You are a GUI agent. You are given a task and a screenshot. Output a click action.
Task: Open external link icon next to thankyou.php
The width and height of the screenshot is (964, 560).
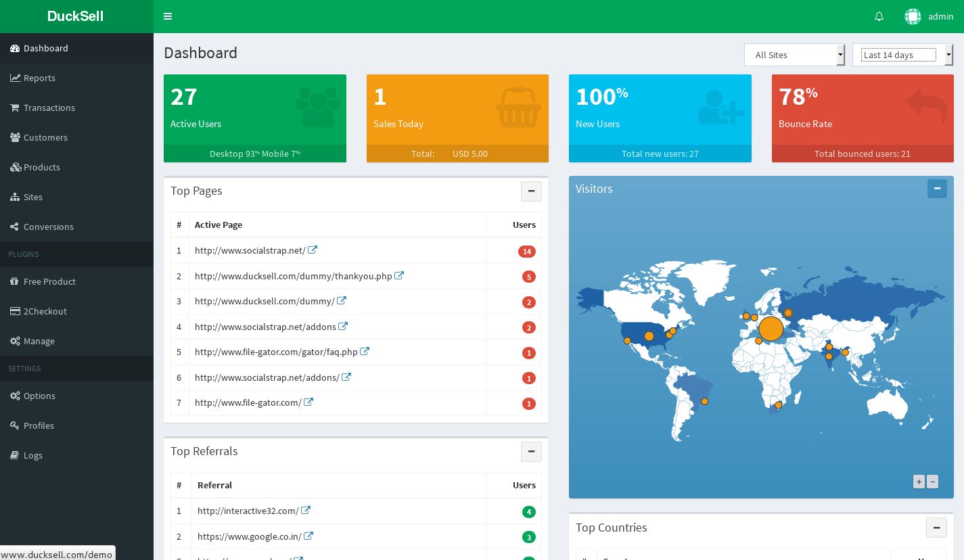coord(399,276)
